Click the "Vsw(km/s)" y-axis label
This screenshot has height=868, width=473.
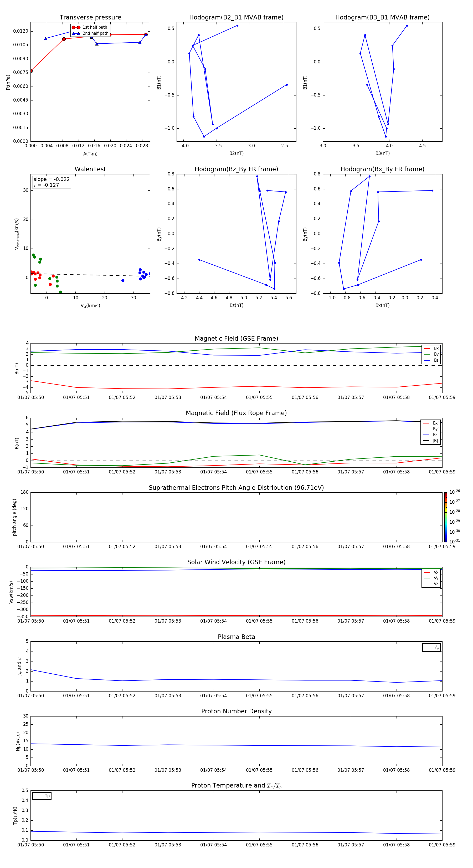(11, 592)
